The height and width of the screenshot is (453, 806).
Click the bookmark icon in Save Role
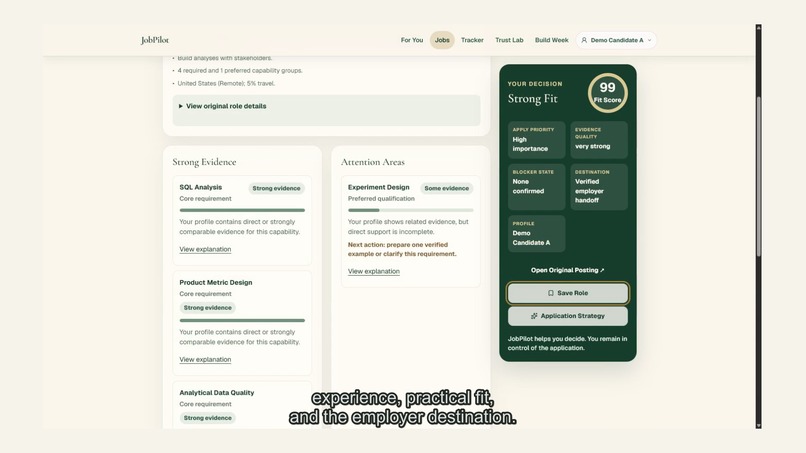click(551, 293)
